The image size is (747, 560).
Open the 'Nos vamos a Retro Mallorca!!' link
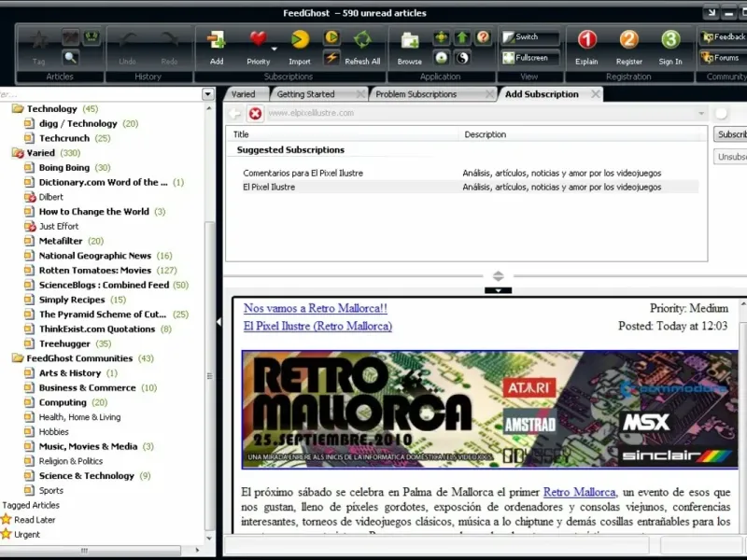pyautogui.click(x=315, y=308)
